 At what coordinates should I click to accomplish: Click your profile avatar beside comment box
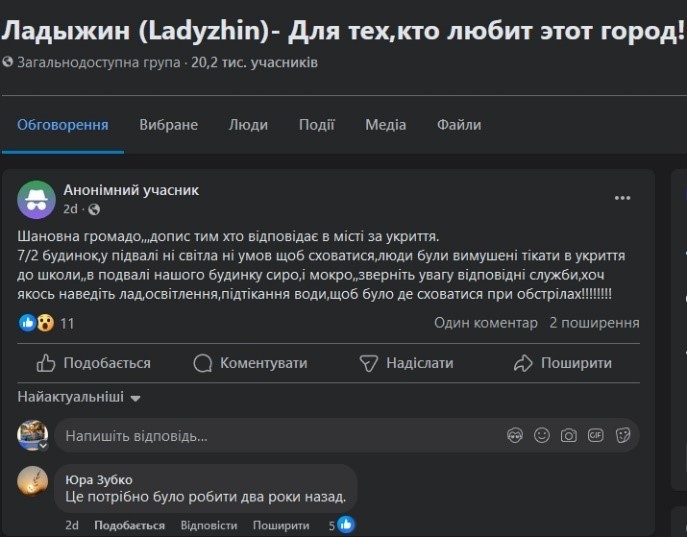pos(32,435)
